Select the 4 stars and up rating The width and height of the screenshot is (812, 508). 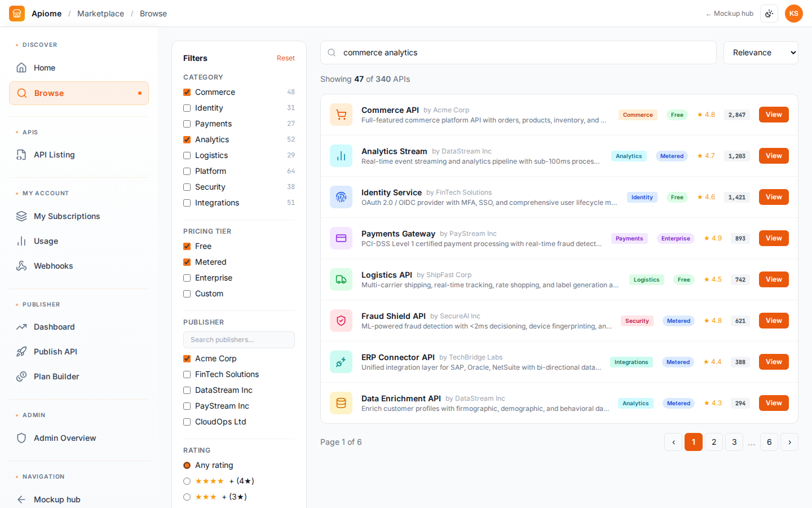click(x=187, y=481)
